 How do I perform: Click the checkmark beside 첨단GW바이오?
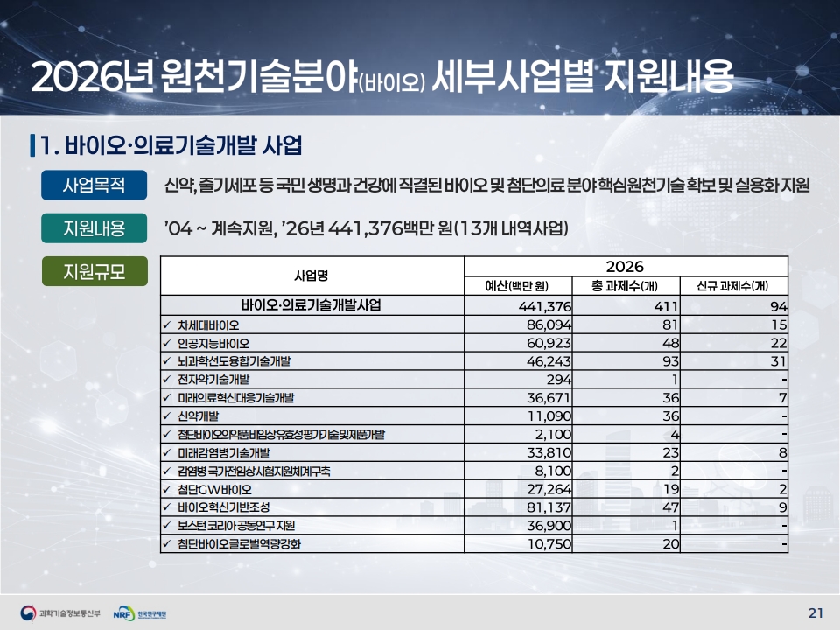(x=167, y=489)
